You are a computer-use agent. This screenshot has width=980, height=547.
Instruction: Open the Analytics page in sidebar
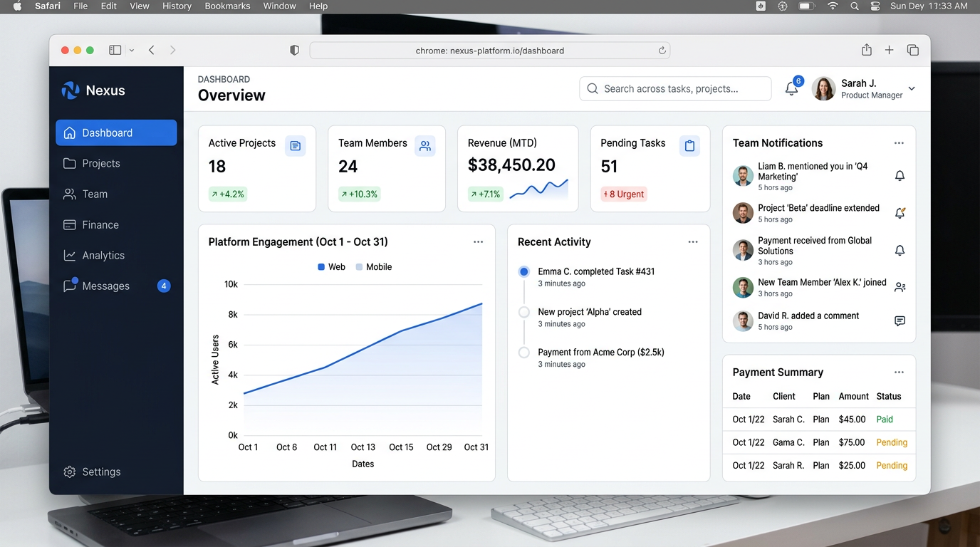click(103, 255)
